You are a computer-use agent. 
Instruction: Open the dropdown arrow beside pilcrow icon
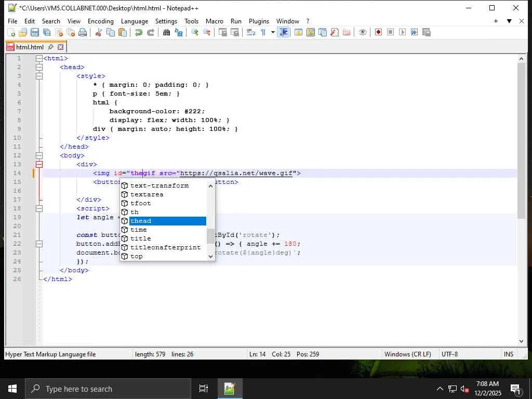pyautogui.click(x=273, y=33)
